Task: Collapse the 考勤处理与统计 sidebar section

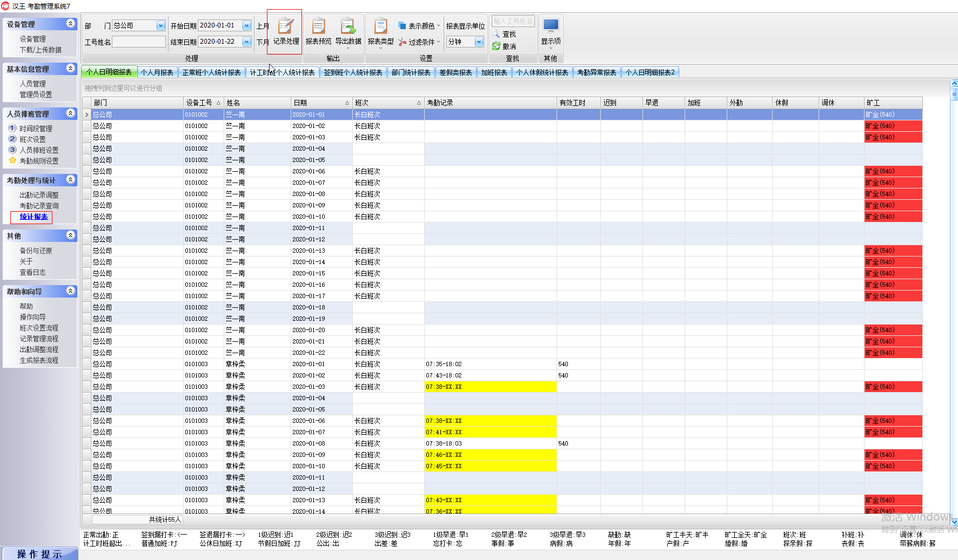Action: tap(70, 179)
